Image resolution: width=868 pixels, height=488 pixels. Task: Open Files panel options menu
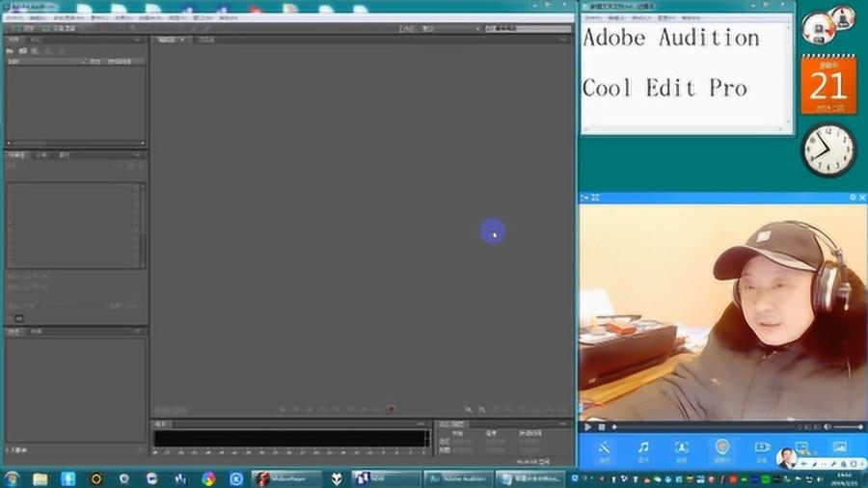tap(137, 40)
